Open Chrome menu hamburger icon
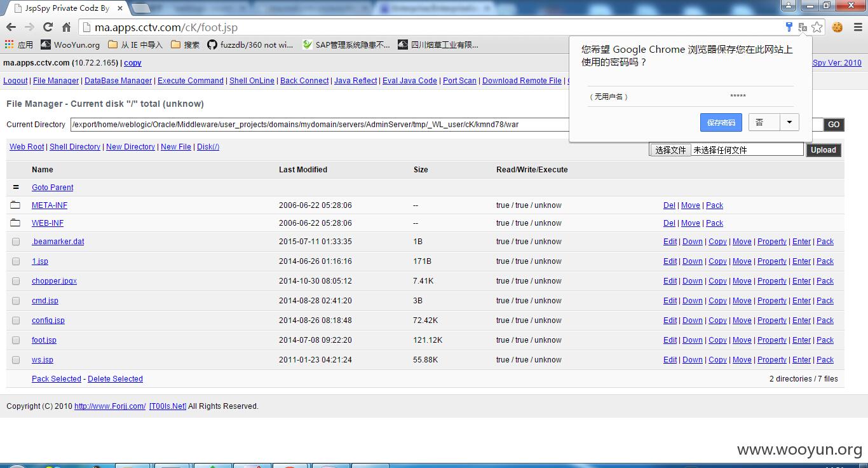 [857, 27]
